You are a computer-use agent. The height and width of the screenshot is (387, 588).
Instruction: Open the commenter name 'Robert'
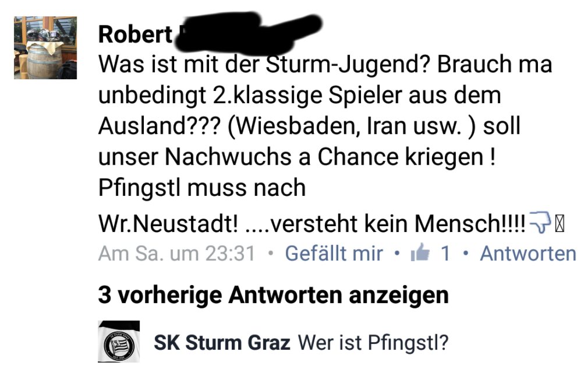136,34
